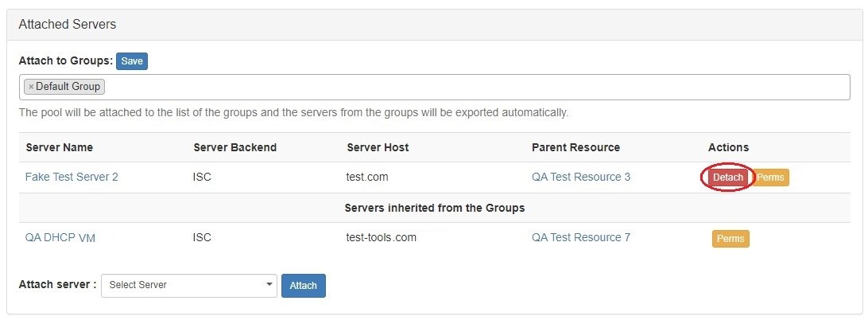Detach Fake Test Server 2
This screenshot has height=320, width=868.
point(727,178)
